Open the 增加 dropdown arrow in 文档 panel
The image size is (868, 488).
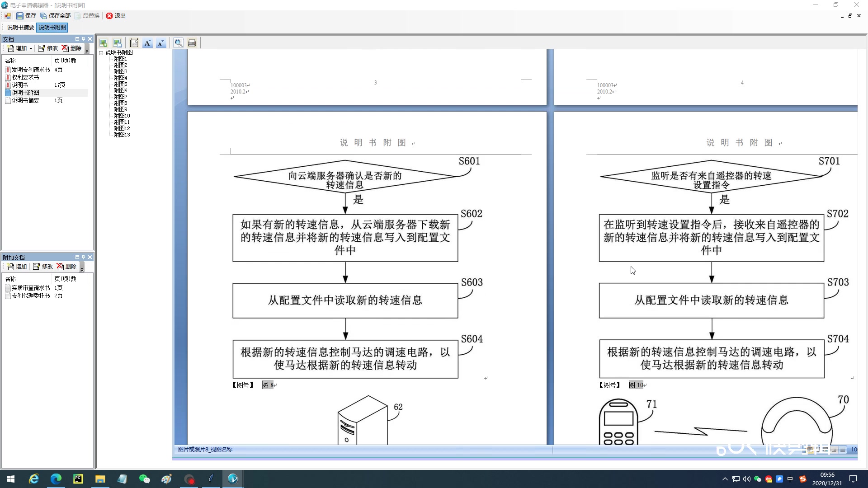pyautogui.click(x=31, y=48)
